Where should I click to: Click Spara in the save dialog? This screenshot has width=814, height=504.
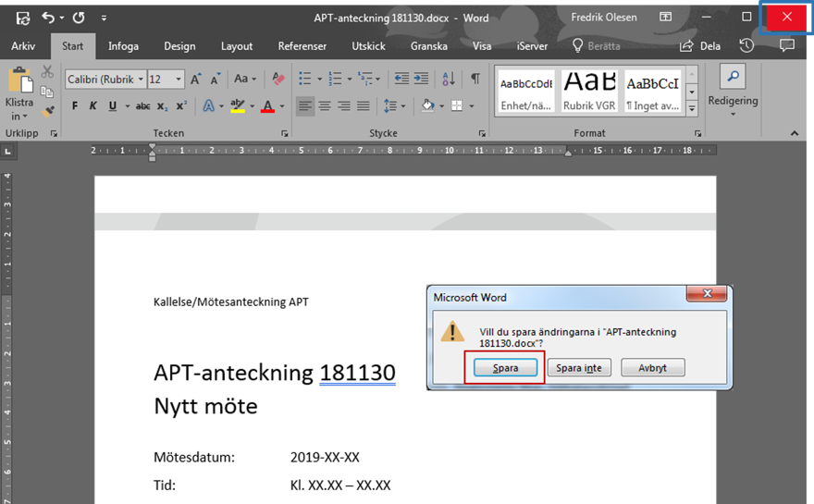[505, 368]
